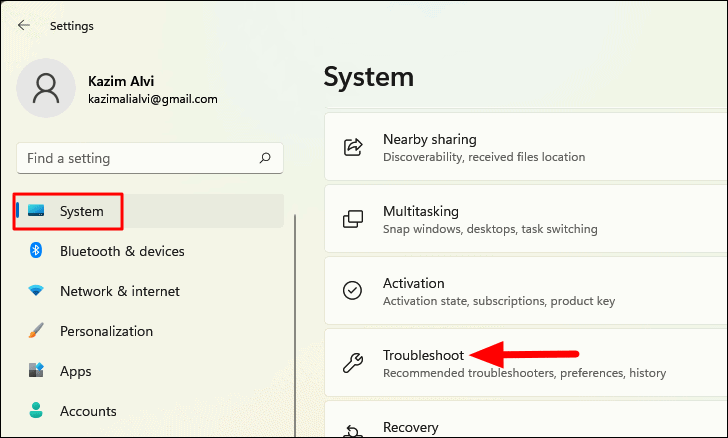Image resolution: width=728 pixels, height=438 pixels.
Task: Click the sidebar vertical scrollbar
Action: [295, 325]
